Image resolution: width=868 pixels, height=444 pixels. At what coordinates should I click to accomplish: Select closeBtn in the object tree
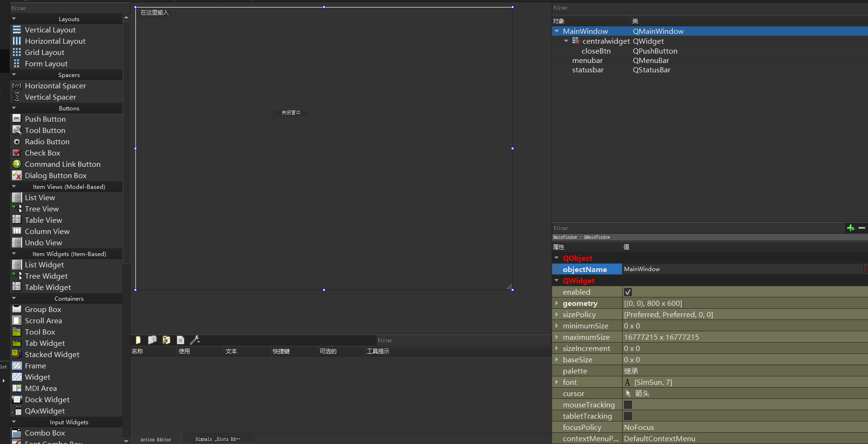click(x=596, y=51)
